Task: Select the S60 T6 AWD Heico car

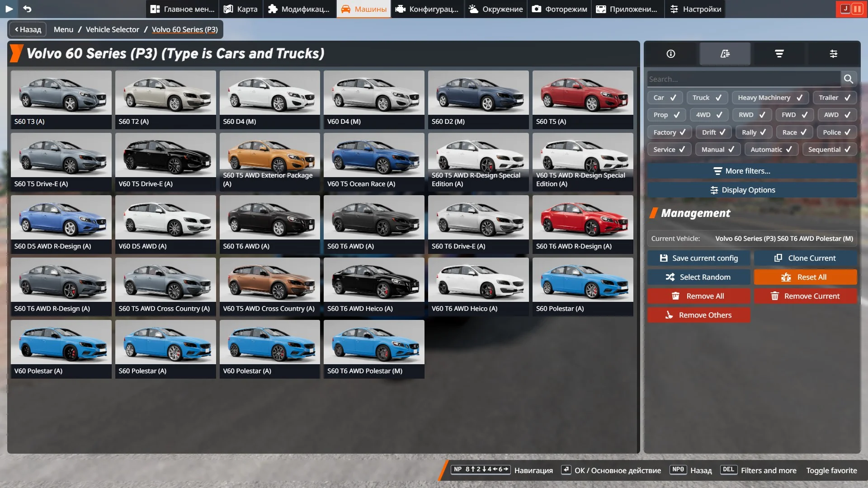Action: click(x=374, y=286)
